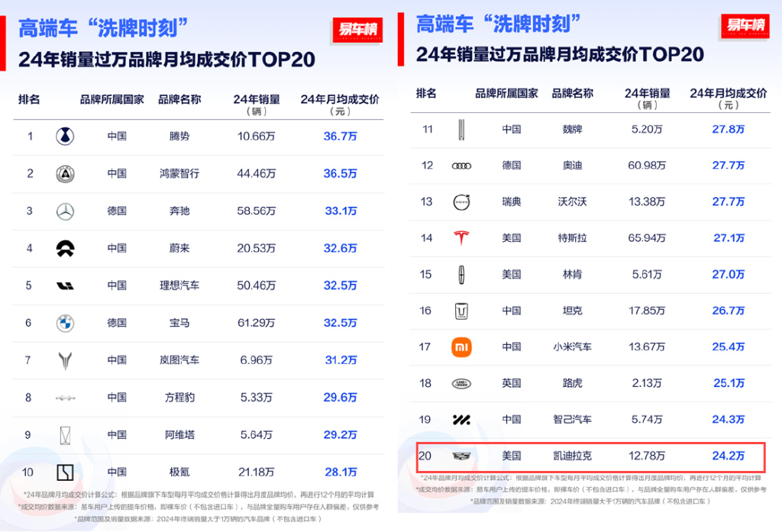Screen dimensions: 782x532
Task: Click the brand name 鸿蒙智行
Action: [x=179, y=173]
